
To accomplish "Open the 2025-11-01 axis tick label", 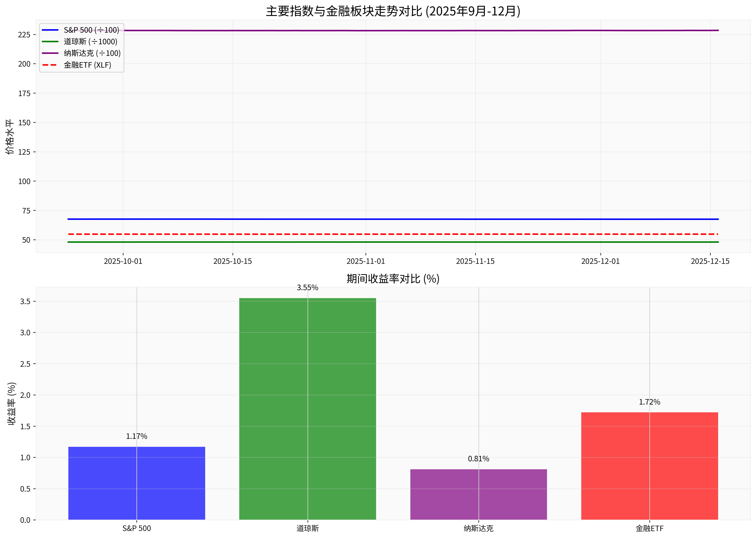I will [x=366, y=261].
